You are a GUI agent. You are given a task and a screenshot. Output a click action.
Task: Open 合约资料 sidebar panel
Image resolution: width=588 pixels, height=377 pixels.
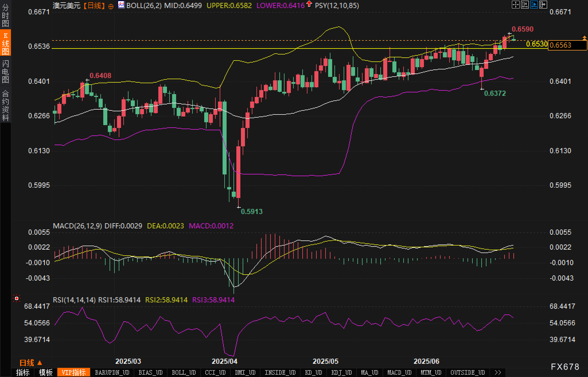pos(5,105)
